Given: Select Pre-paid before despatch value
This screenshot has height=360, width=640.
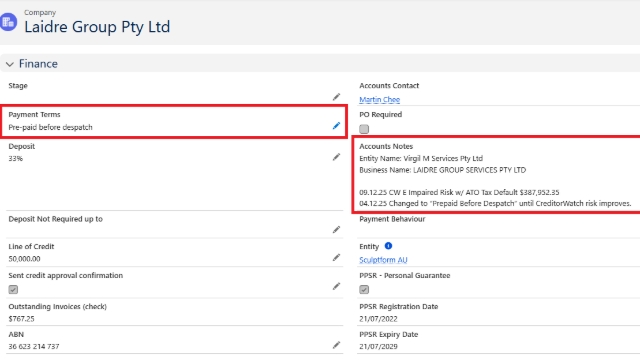Looking at the screenshot, I should 51,127.
